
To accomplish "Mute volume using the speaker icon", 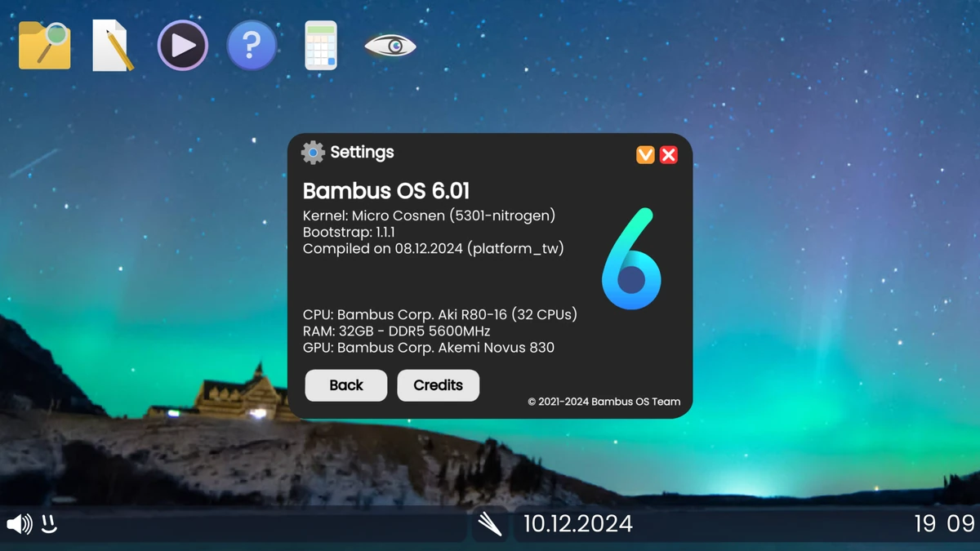I will pos(18,524).
